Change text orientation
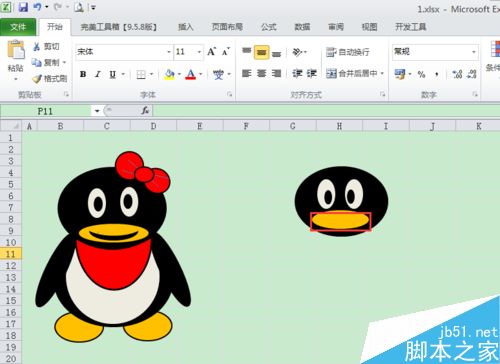 (297, 52)
